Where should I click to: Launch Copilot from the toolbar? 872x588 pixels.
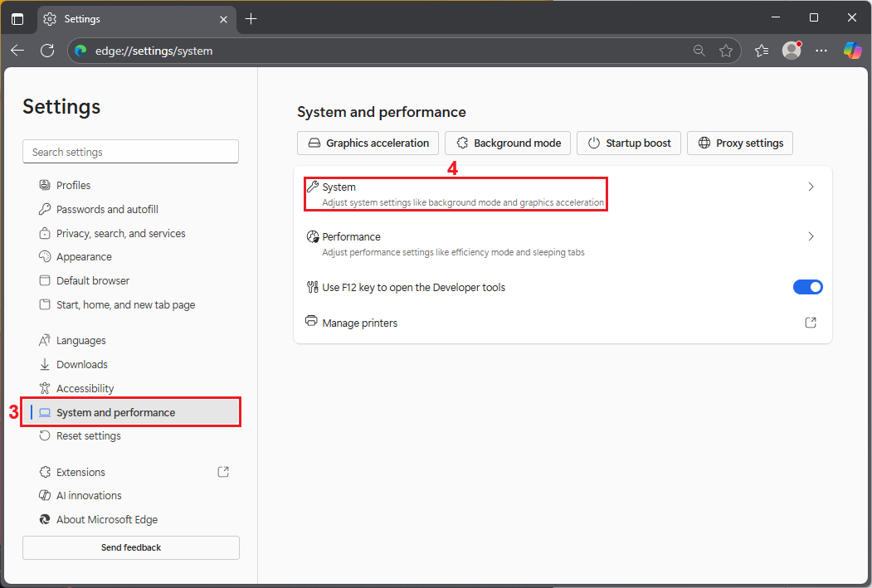853,50
